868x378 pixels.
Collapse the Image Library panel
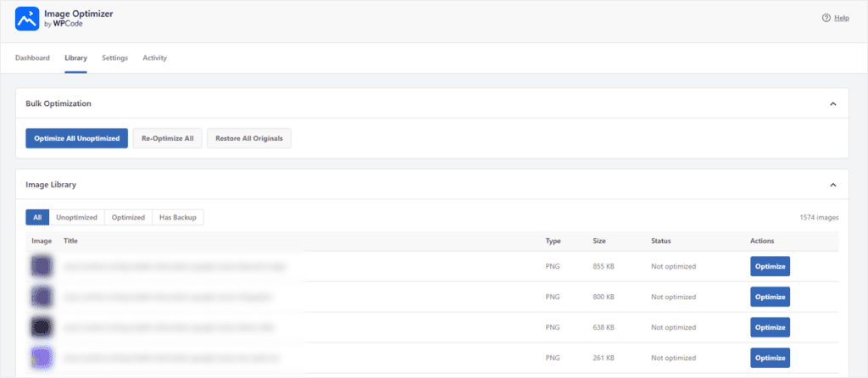point(832,185)
